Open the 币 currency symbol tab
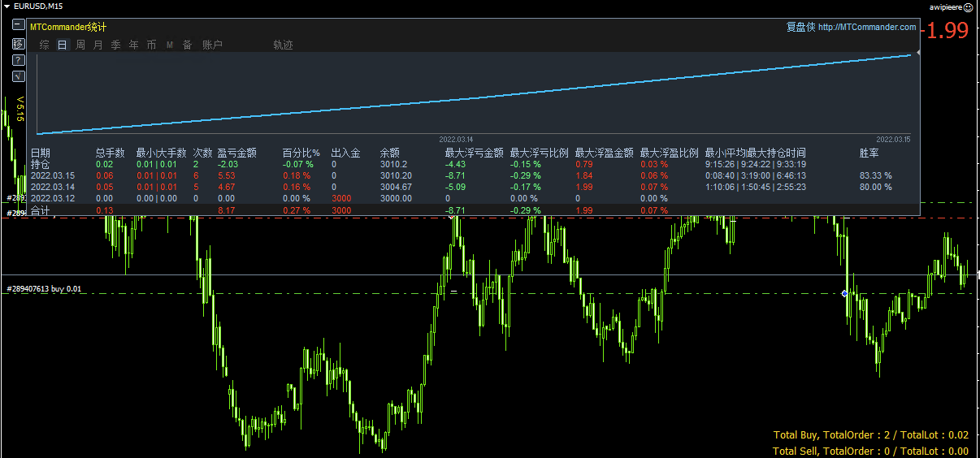980x458 pixels. [x=152, y=45]
